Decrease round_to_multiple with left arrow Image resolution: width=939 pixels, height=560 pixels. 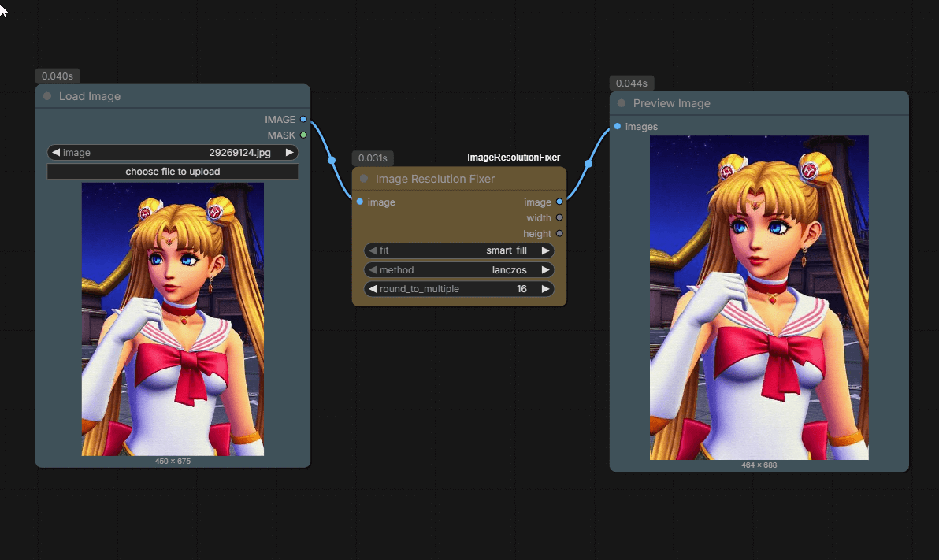point(373,289)
